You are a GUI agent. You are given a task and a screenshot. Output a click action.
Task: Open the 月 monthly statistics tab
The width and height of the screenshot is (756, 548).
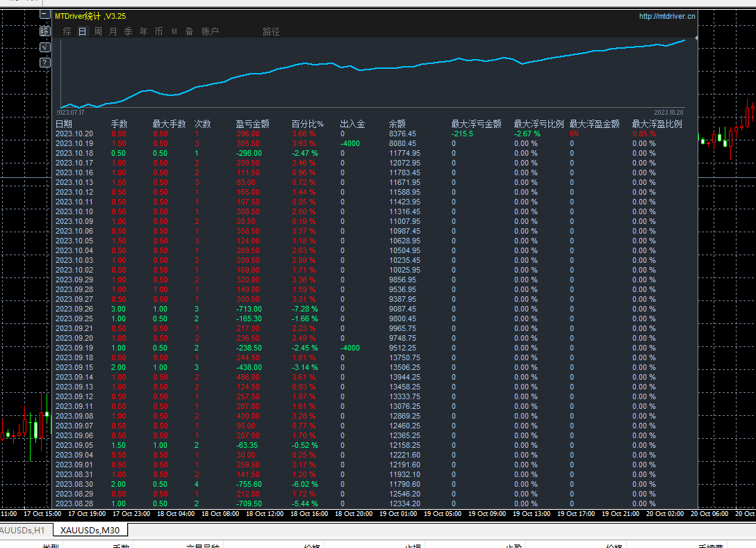(x=113, y=31)
